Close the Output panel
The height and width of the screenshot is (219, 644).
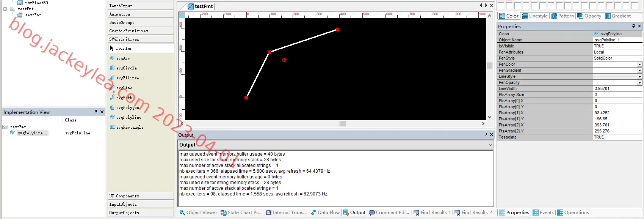492,134
